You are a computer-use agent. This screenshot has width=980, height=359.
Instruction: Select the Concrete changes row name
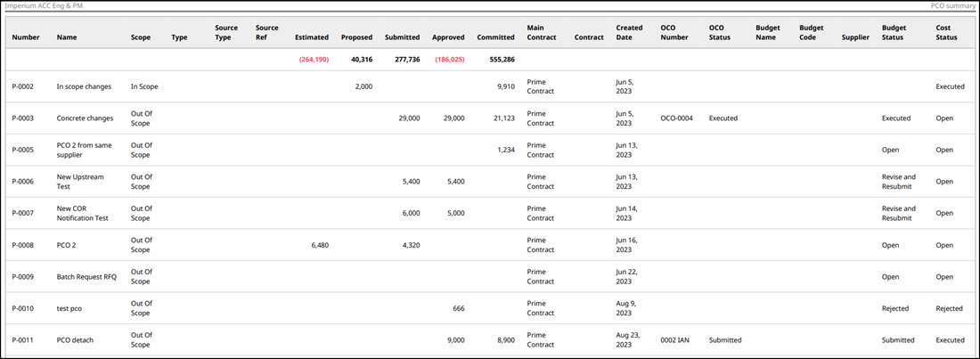85,118
